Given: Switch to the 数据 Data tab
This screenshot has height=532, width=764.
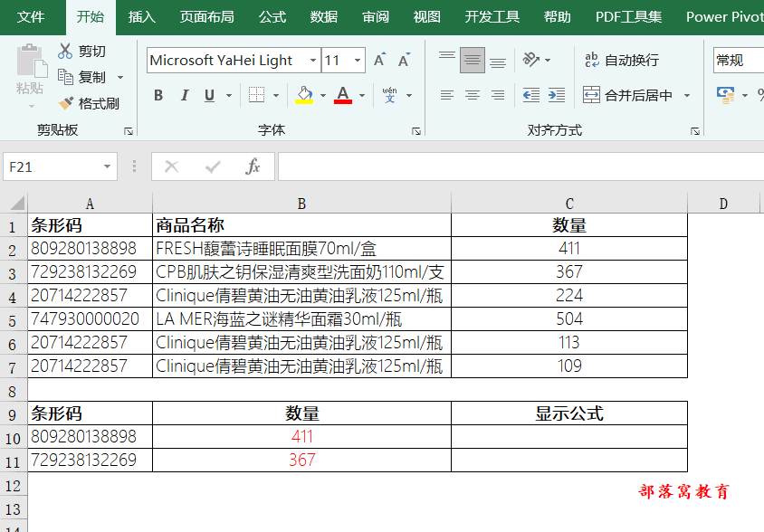Looking at the screenshot, I should click(x=324, y=17).
